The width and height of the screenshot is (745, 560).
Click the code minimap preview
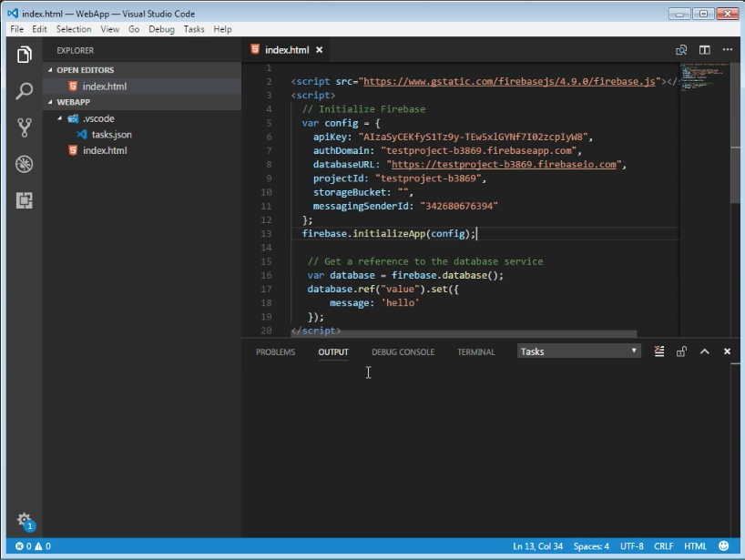pos(703,77)
